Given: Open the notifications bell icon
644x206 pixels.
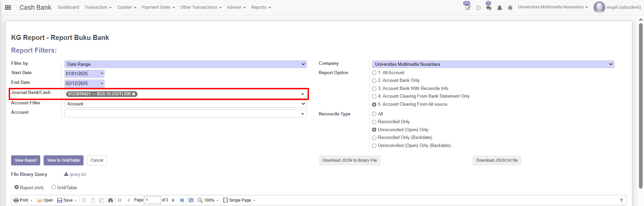Looking at the screenshot, I should (x=499, y=8).
